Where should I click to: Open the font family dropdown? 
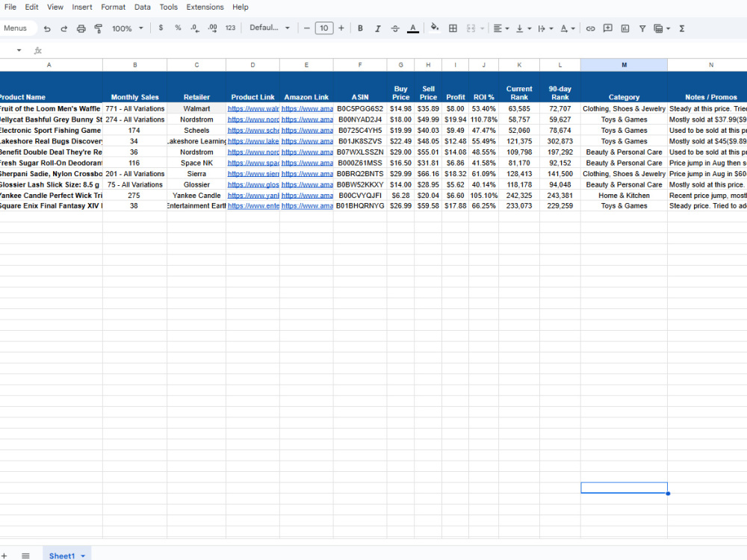pos(269,28)
